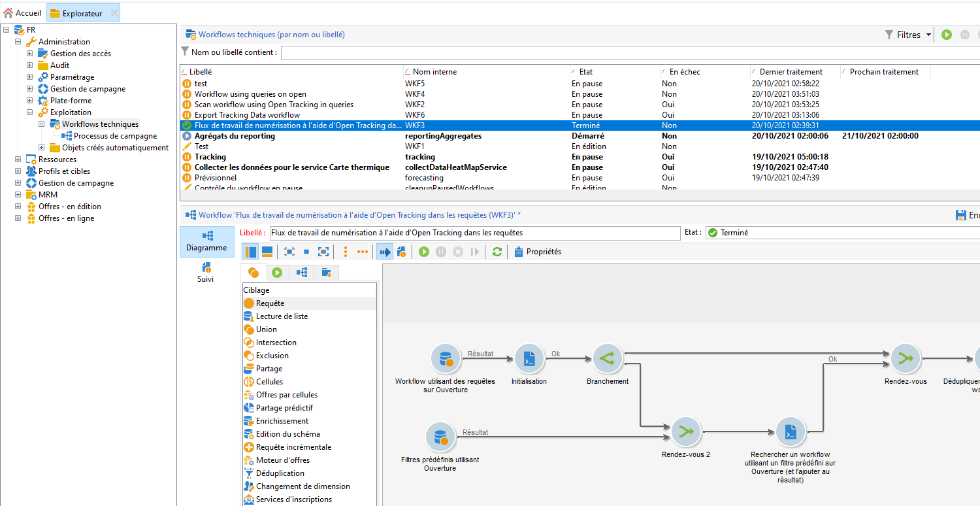Click the Branchement node in the diagram
This screenshot has height=506, width=980.
click(608, 359)
